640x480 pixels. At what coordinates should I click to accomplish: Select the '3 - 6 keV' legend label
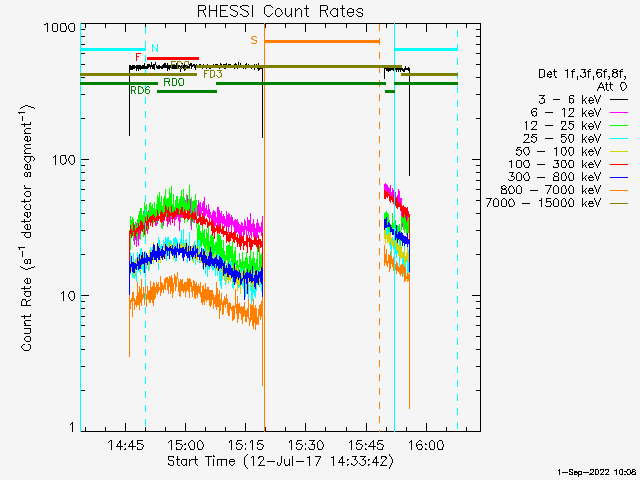click(x=570, y=99)
